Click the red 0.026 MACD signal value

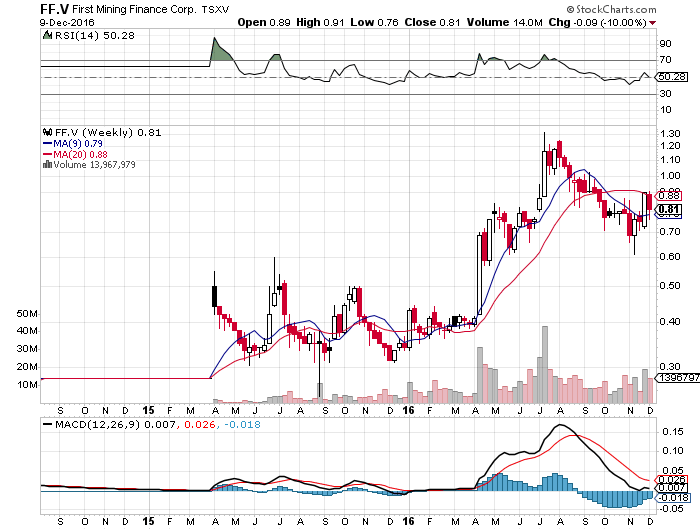(200, 424)
